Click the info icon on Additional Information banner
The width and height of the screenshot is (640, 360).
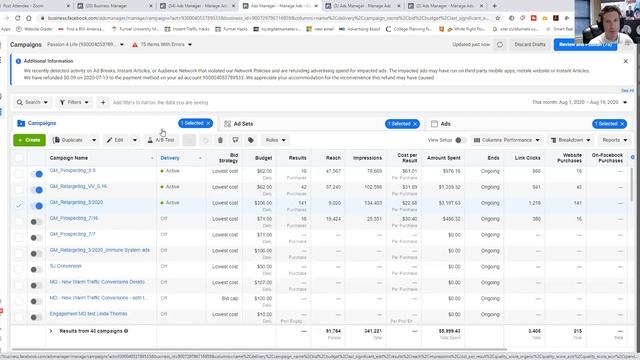click(18, 61)
